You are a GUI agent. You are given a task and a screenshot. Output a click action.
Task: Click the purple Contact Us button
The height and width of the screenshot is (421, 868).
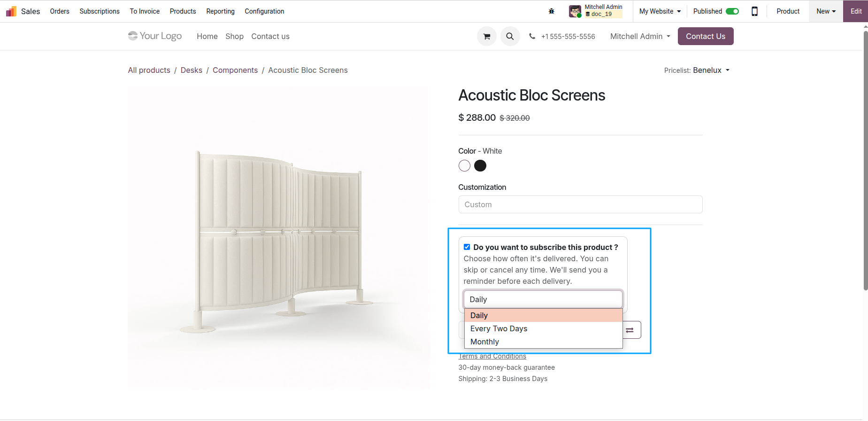(706, 36)
